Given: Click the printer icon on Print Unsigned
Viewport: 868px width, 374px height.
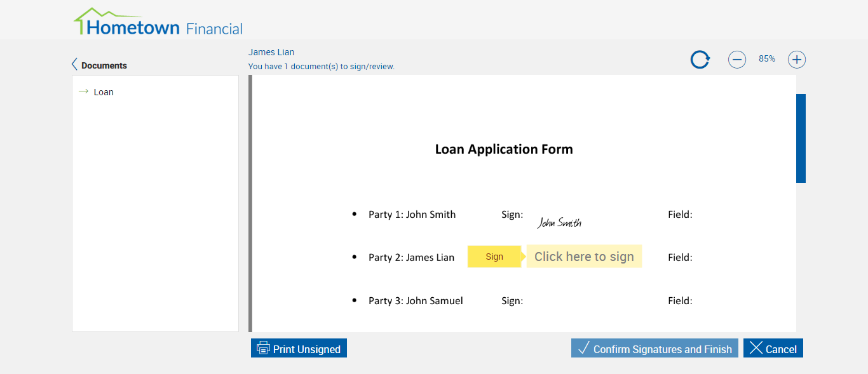Looking at the screenshot, I should [263, 348].
